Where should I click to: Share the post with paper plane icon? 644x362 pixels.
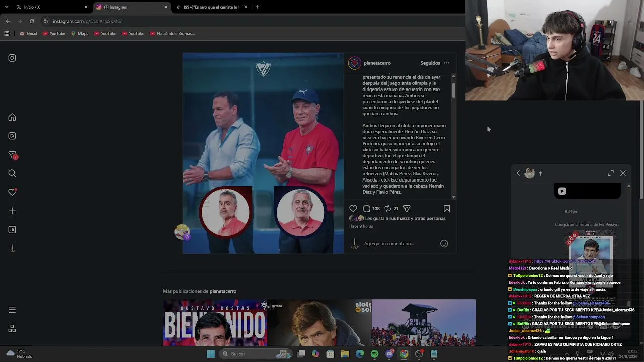pos(407,208)
